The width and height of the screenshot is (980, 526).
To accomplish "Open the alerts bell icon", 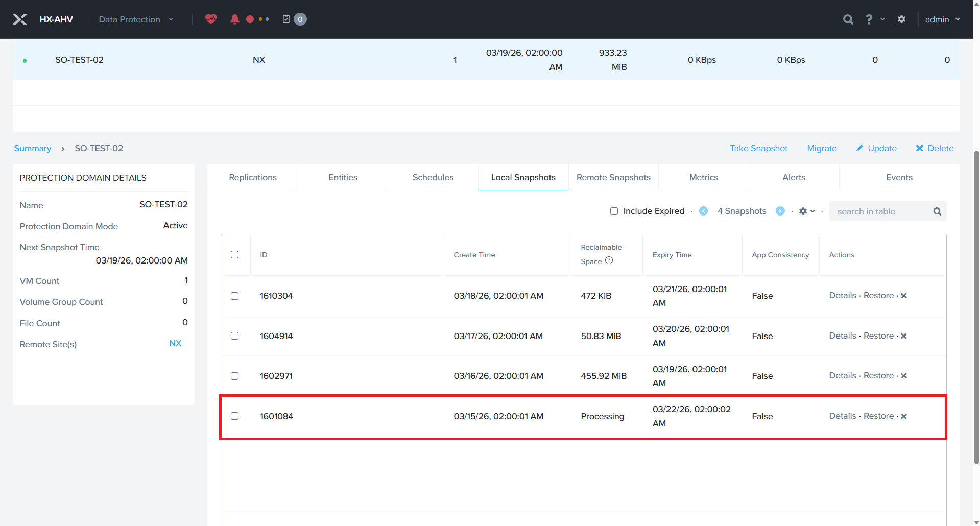I will click(234, 19).
